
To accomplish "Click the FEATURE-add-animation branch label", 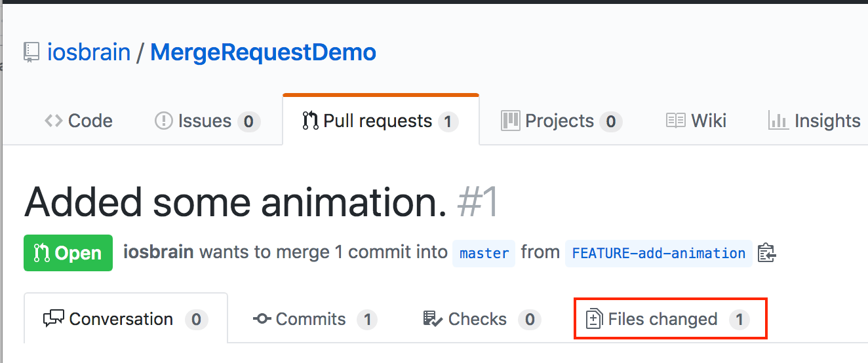I will point(658,254).
